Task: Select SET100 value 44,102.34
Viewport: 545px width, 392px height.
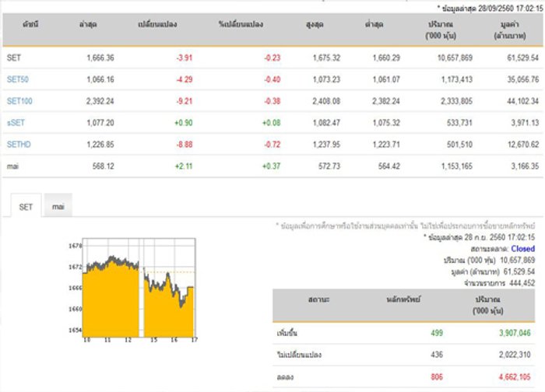Action: [x=522, y=101]
